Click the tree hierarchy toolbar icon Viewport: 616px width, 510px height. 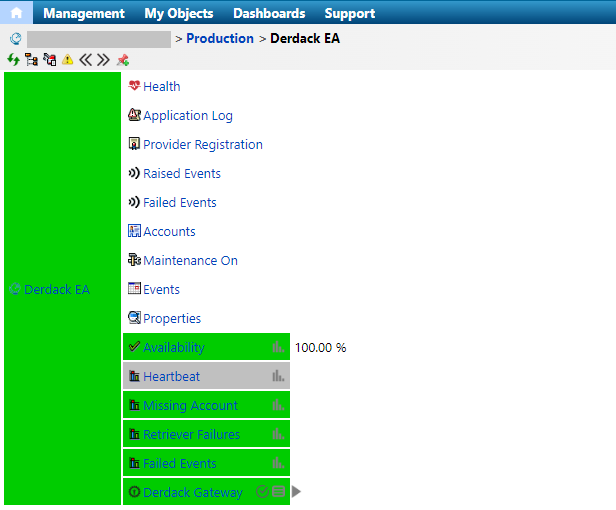[31, 60]
